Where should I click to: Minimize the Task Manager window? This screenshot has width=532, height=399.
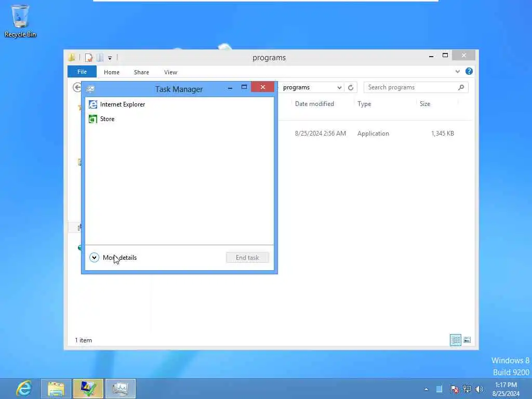tap(230, 88)
